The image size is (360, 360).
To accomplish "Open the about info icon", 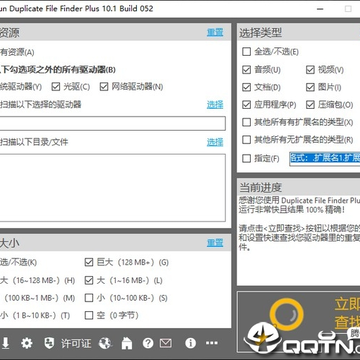I will (190, 343).
